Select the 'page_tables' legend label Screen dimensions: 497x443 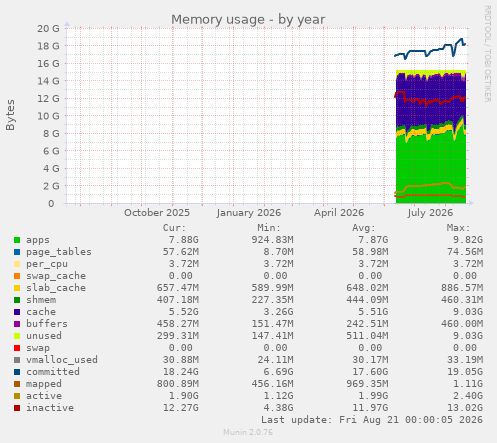[59, 252]
